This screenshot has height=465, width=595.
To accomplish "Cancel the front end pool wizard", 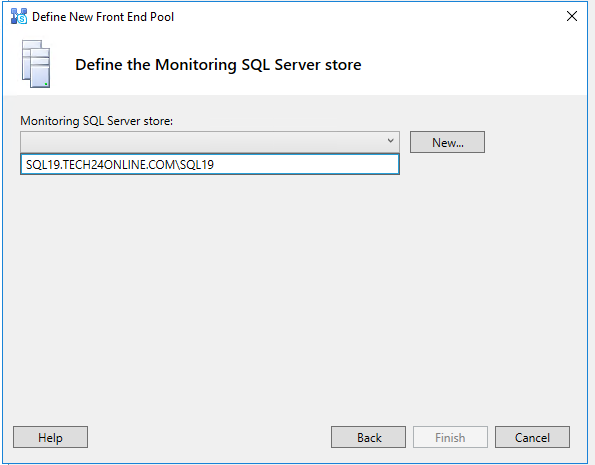I will (x=532, y=437).
